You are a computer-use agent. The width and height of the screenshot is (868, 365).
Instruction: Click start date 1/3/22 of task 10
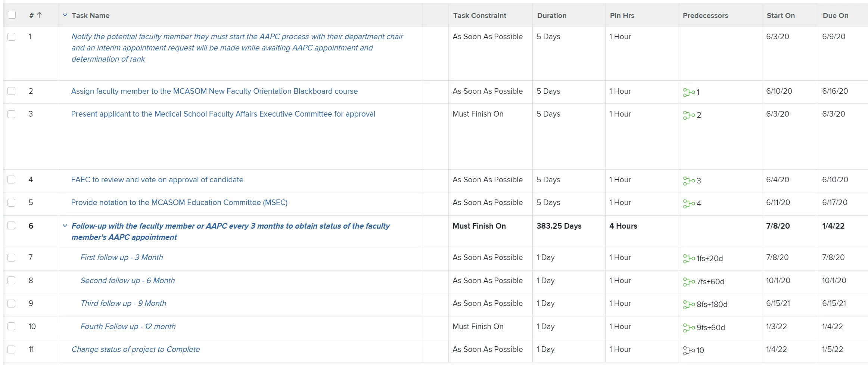pyautogui.click(x=777, y=327)
